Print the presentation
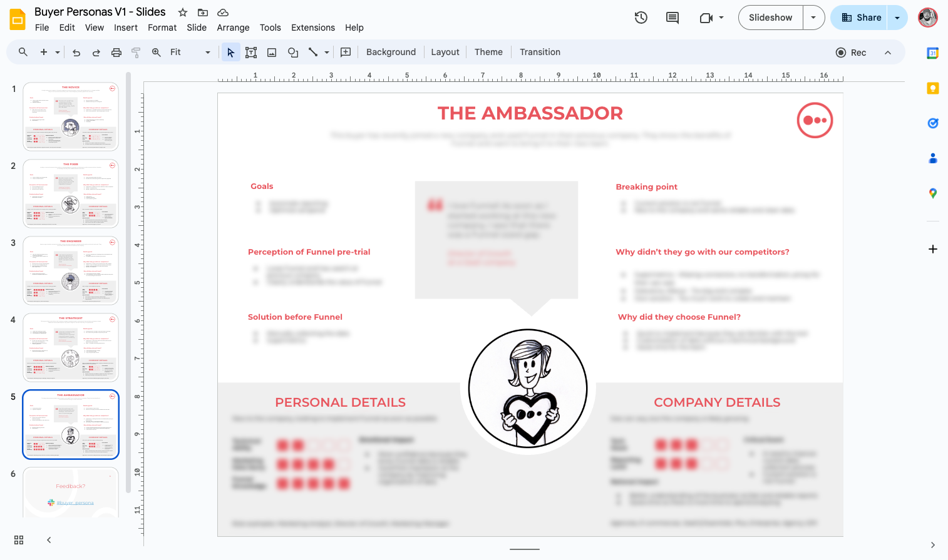 click(x=116, y=53)
